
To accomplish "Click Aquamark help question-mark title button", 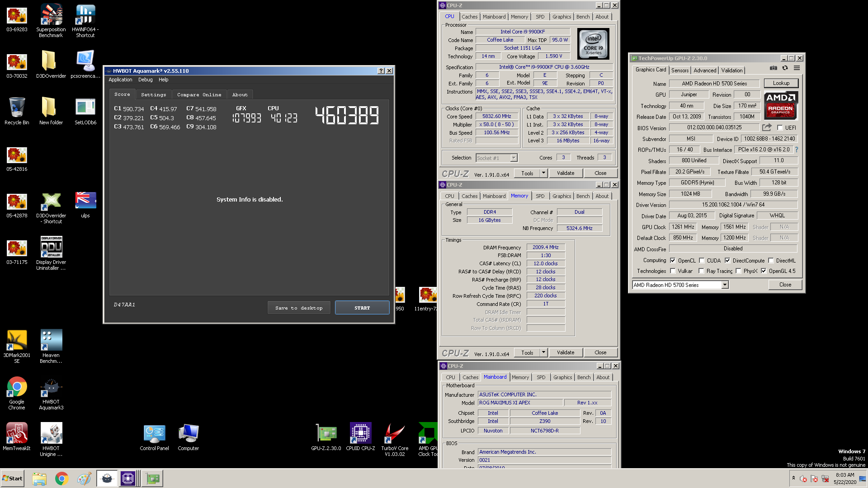I will click(381, 71).
